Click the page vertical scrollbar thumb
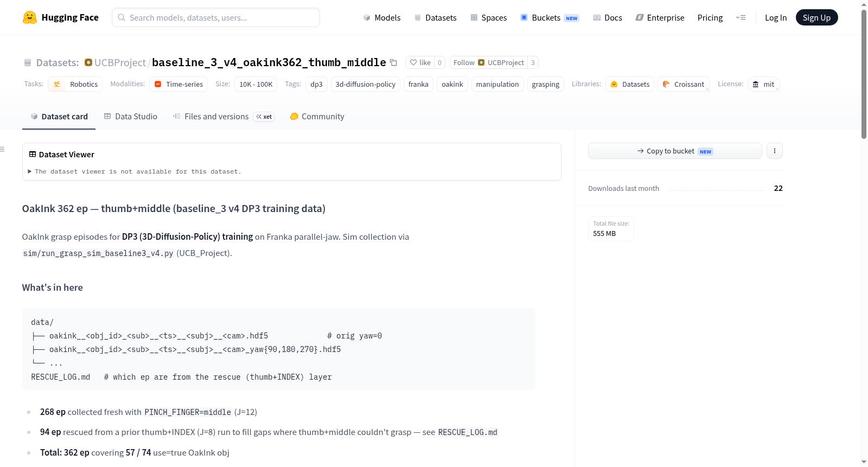 coord(864,74)
